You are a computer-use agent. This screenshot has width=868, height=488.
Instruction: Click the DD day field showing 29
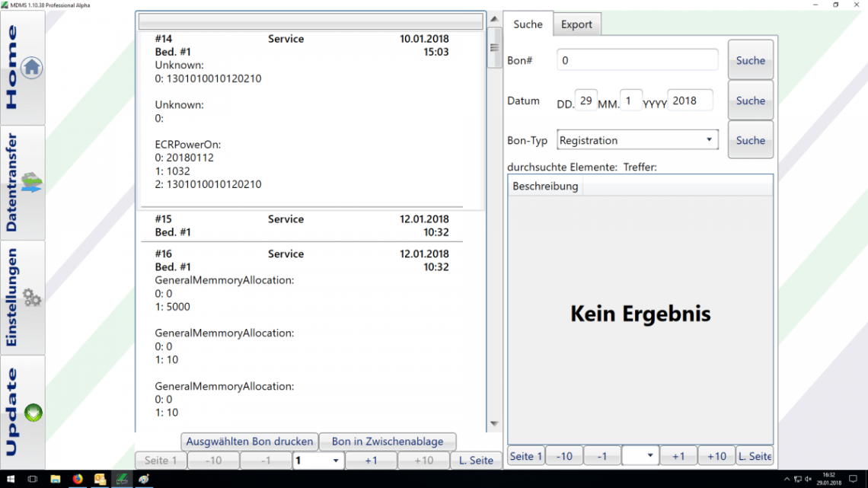(586, 100)
